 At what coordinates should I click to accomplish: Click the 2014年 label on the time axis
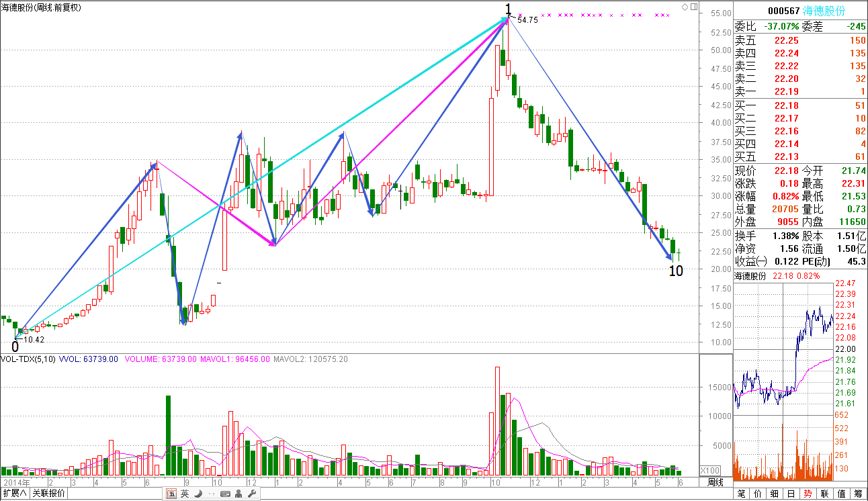(16, 482)
